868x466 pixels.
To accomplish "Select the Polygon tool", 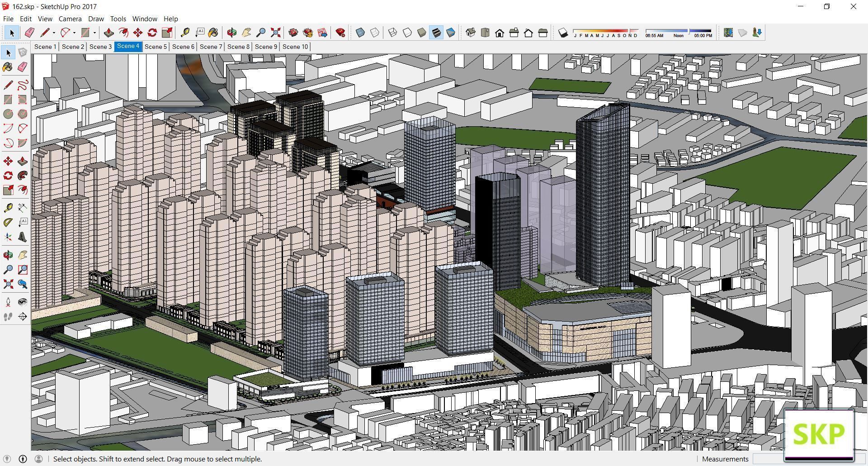I will pos(23,114).
